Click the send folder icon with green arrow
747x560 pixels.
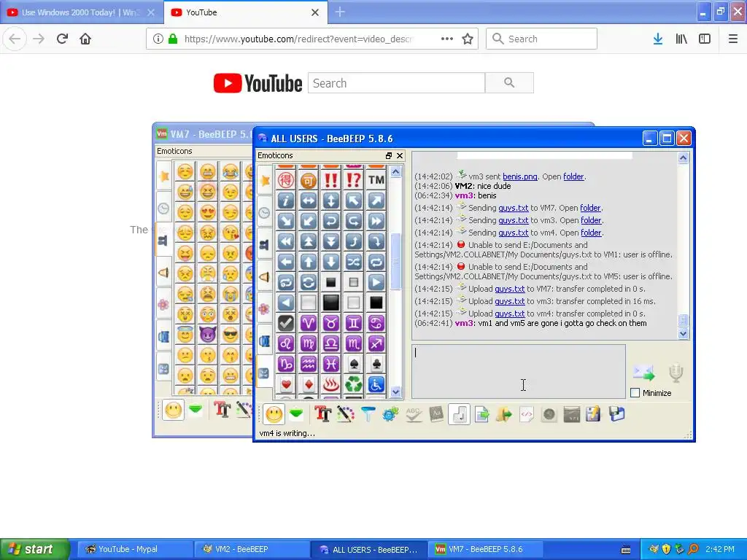click(x=504, y=414)
